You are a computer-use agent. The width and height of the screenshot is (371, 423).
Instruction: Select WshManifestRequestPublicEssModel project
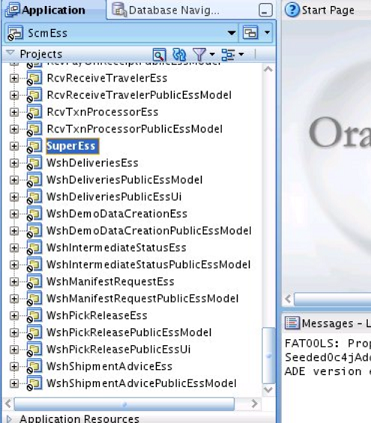click(142, 298)
